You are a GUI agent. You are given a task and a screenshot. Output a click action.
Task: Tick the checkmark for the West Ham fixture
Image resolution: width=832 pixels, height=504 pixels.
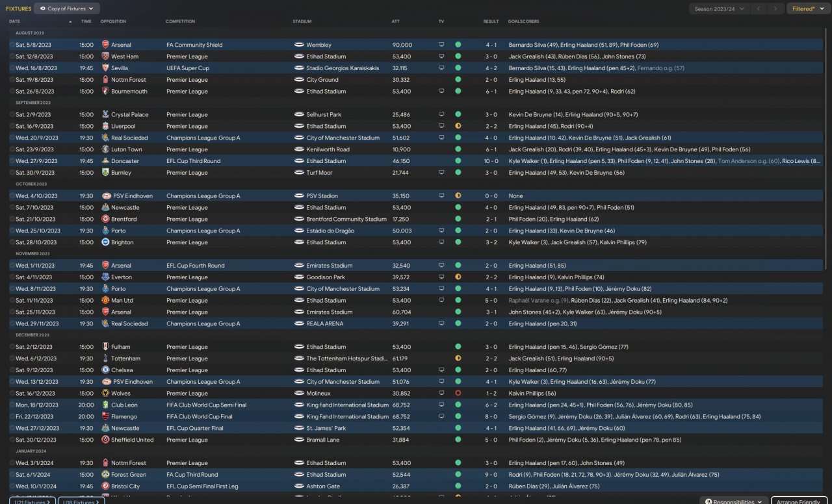click(x=12, y=57)
